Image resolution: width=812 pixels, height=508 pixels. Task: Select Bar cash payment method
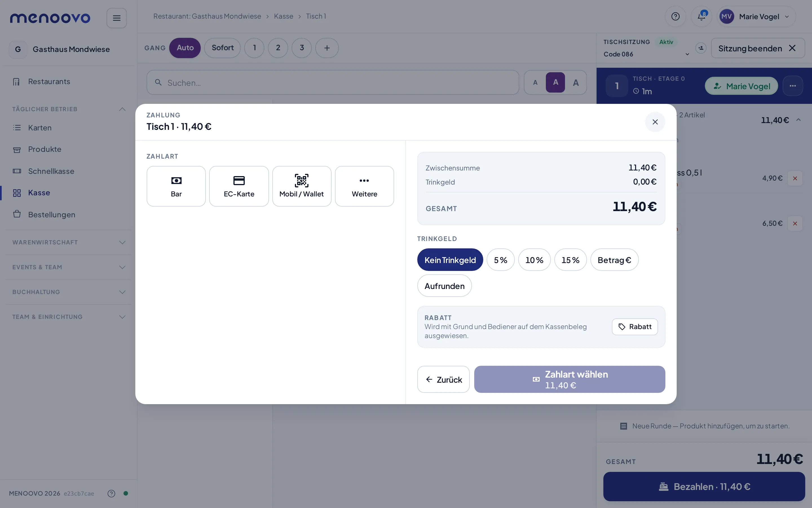pos(176,186)
